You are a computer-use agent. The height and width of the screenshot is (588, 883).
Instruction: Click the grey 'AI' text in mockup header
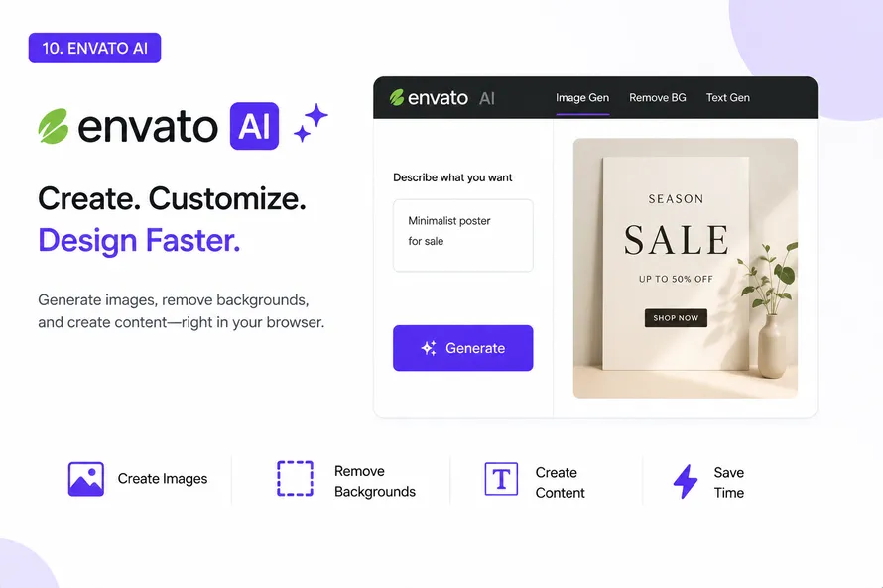(x=486, y=98)
